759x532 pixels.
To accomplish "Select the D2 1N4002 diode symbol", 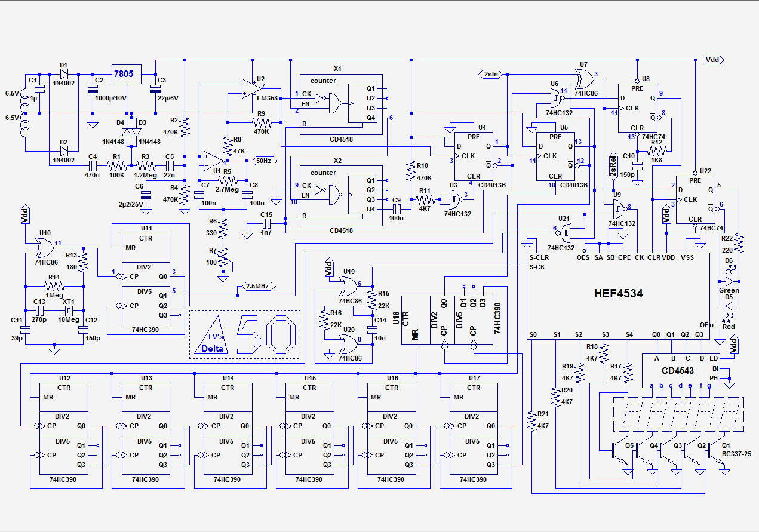I will point(64,150).
